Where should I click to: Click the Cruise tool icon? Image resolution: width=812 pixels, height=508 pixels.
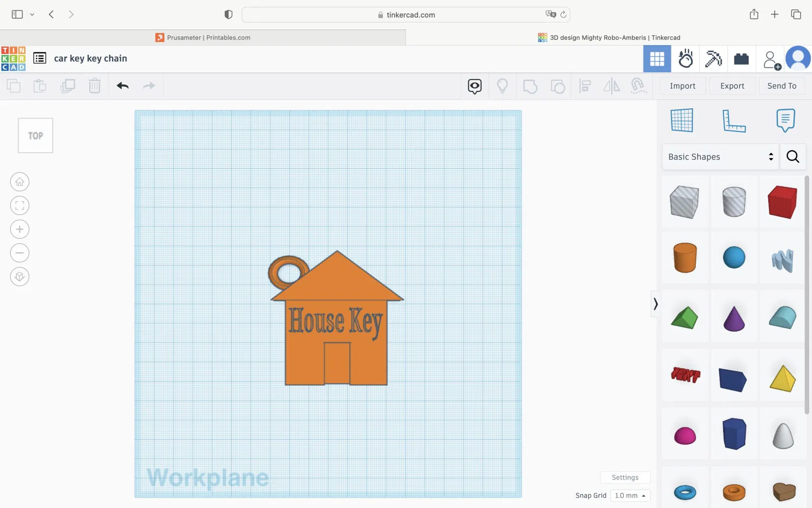638,86
